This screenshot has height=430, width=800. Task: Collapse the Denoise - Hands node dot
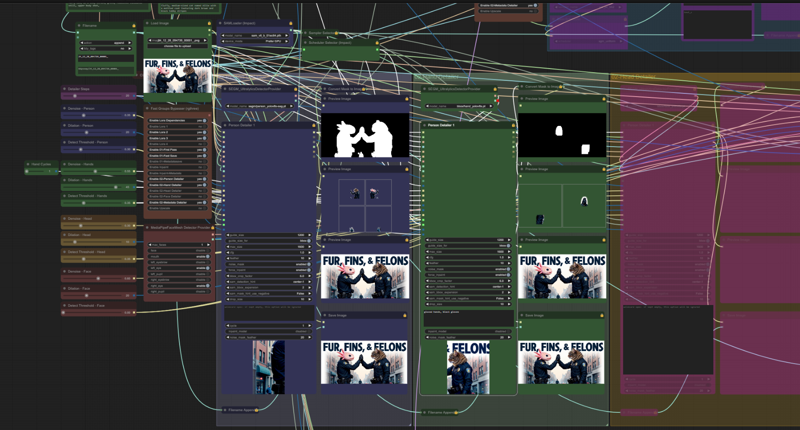tap(64, 164)
